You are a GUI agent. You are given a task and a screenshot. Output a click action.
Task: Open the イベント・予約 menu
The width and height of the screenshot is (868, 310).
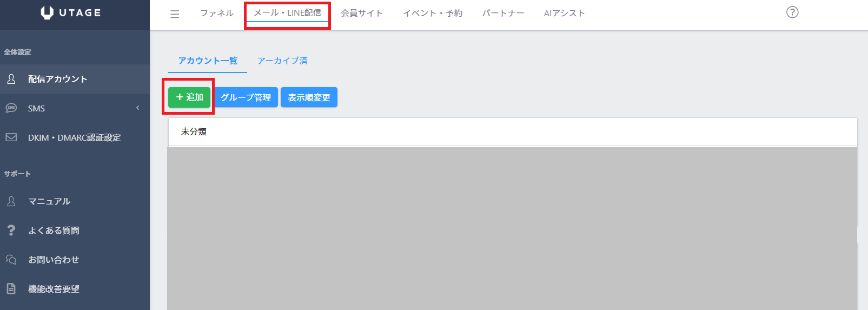click(433, 13)
